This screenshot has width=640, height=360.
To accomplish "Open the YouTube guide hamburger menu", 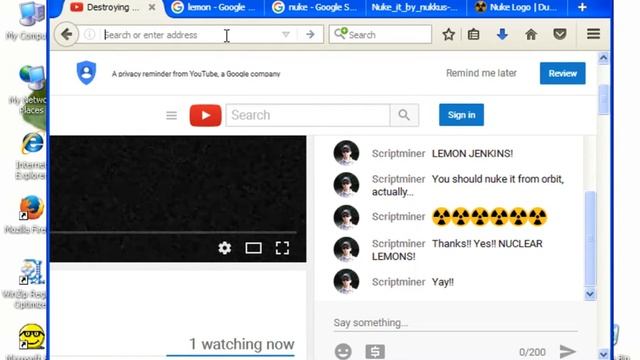I will [171, 116].
